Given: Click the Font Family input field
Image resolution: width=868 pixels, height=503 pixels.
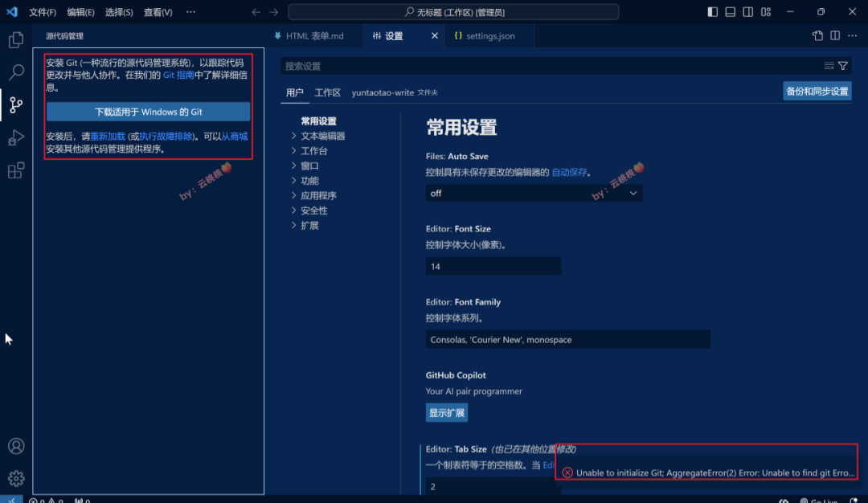Looking at the screenshot, I should pos(568,340).
